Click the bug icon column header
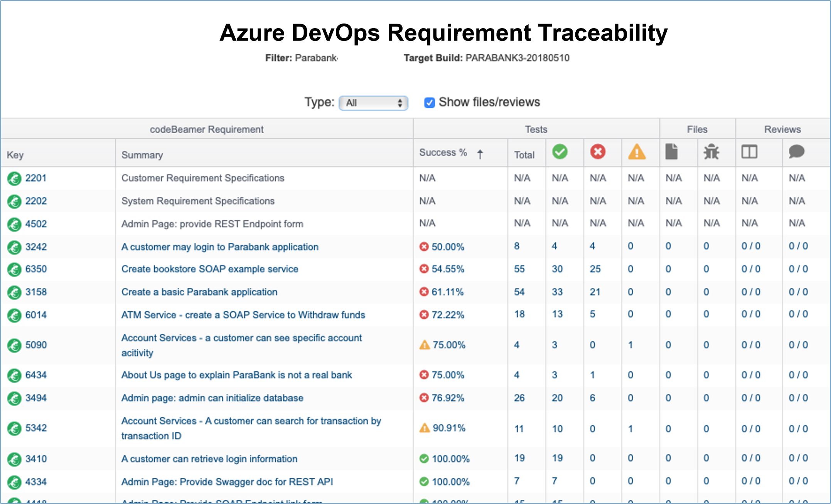This screenshot has height=504, width=831. 711,152
